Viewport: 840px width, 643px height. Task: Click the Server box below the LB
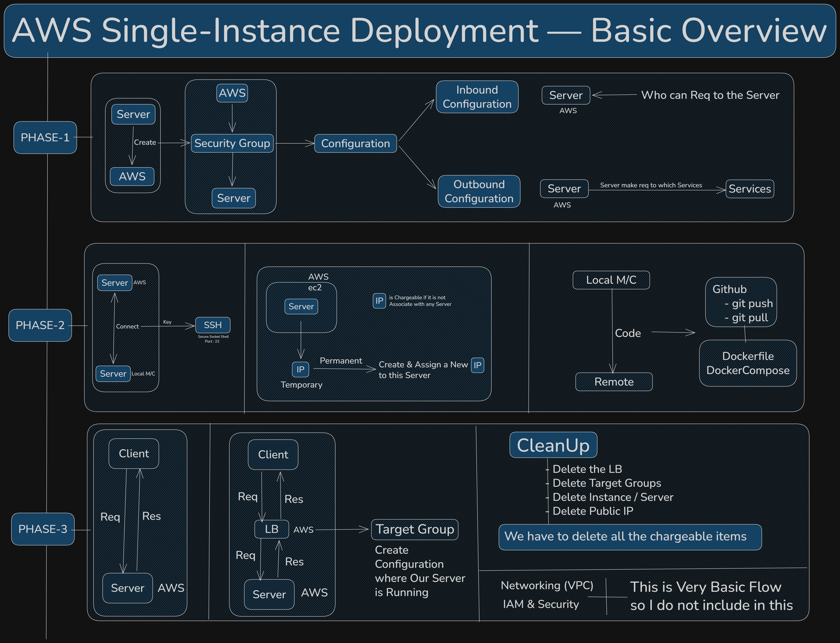coord(269,594)
